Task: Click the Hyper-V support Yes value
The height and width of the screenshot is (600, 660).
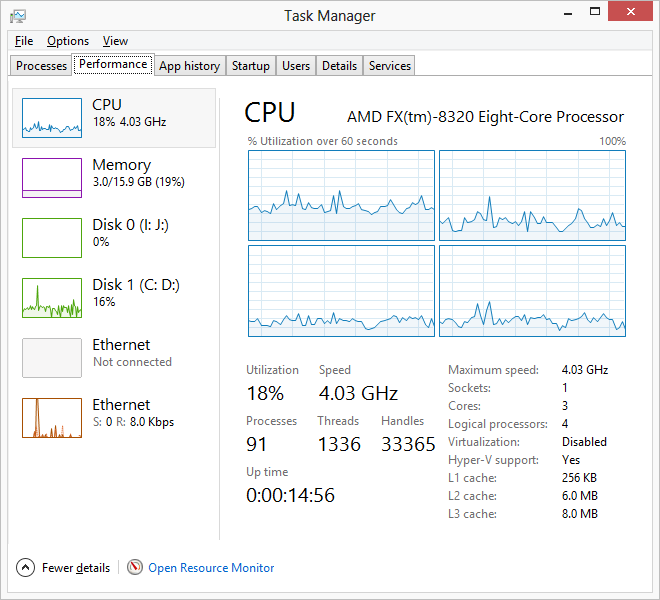Action: (571, 460)
